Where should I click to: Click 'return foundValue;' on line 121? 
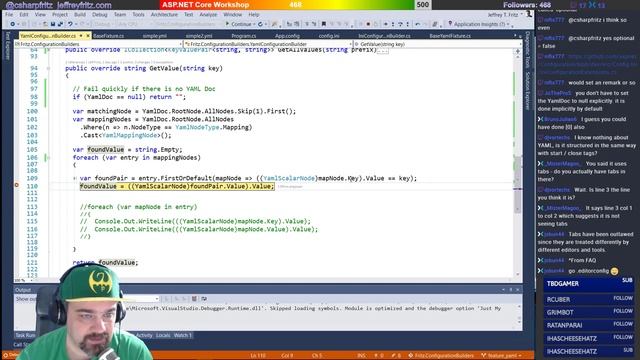[x=105, y=262]
